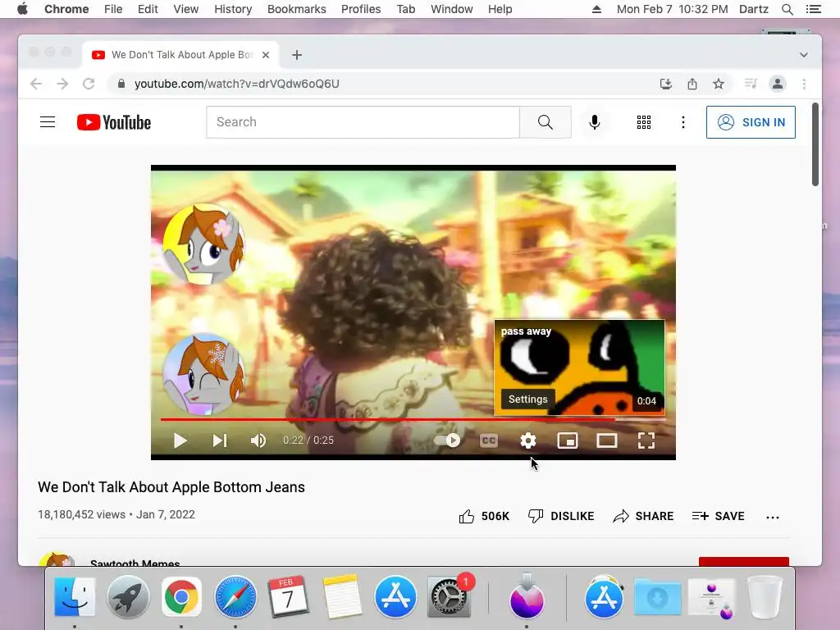The height and width of the screenshot is (630, 840).
Task: Click the Sawtooth Memes channel name
Action: [135, 563]
